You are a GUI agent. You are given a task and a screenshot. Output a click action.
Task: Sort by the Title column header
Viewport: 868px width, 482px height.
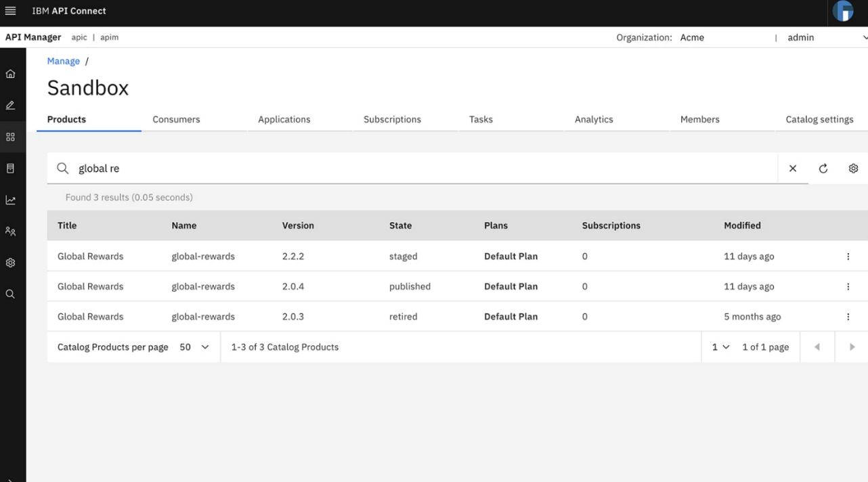pos(67,225)
